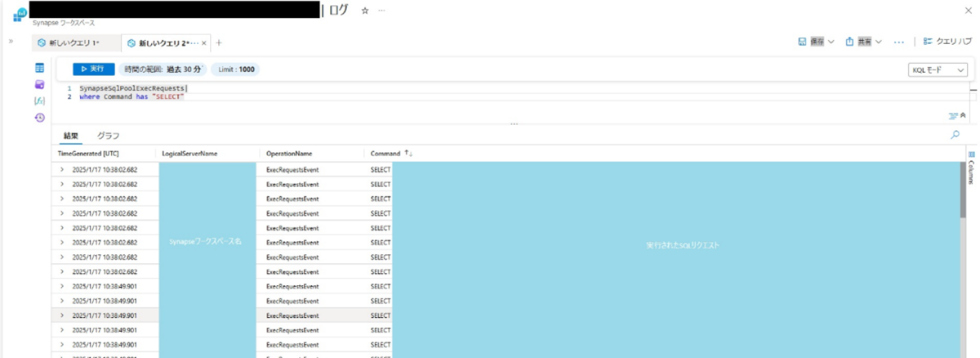Click the ログ page title text
The width and height of the screenshot is (980, 358).
pos(338,10)
